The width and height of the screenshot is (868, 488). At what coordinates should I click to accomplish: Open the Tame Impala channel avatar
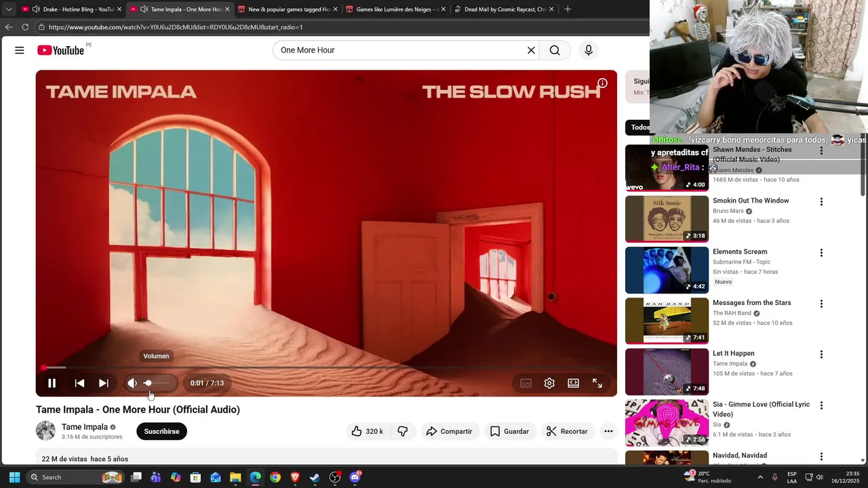tap(45, 431)
